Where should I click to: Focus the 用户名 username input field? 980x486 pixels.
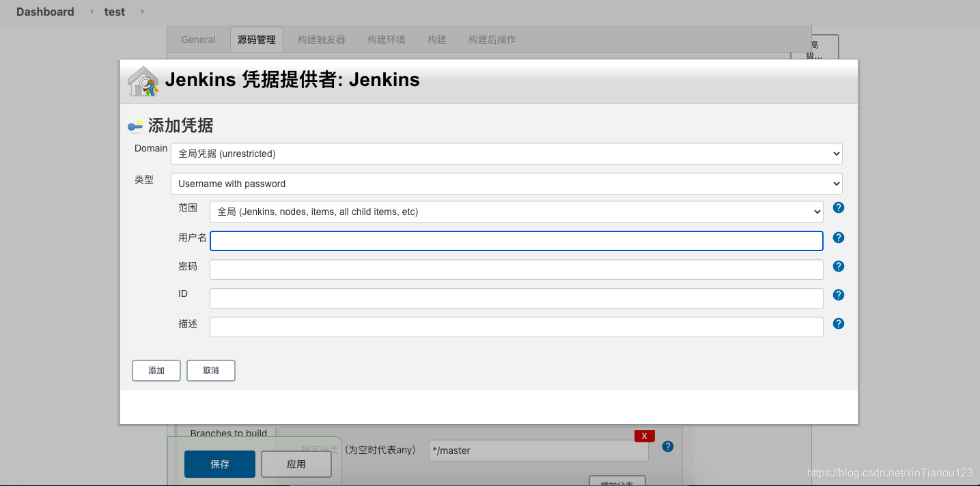point(516,241)
